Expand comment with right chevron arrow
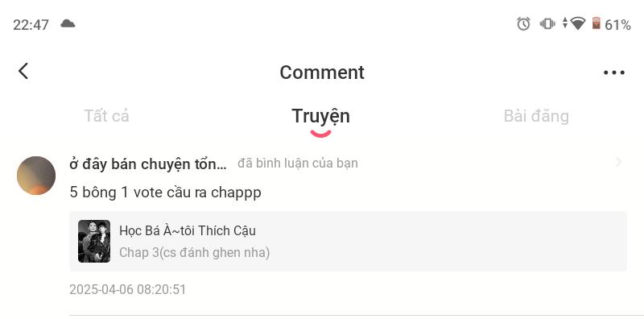Screen dimensions: 644x319 pyautogui.click(x=618, y=163)
